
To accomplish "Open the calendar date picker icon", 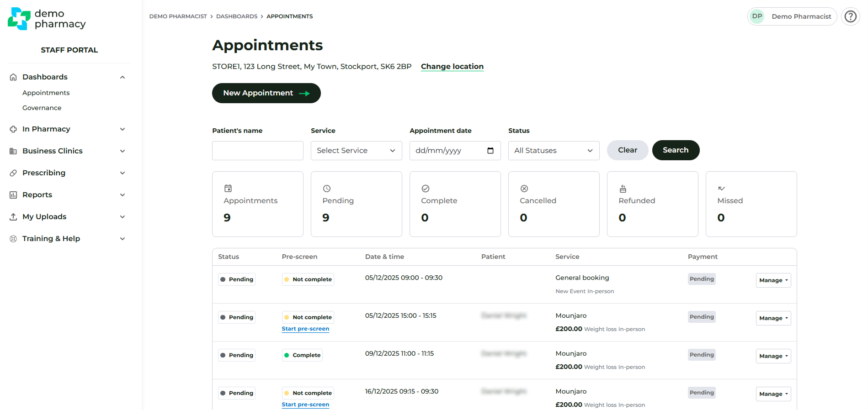I will (490, 151).
